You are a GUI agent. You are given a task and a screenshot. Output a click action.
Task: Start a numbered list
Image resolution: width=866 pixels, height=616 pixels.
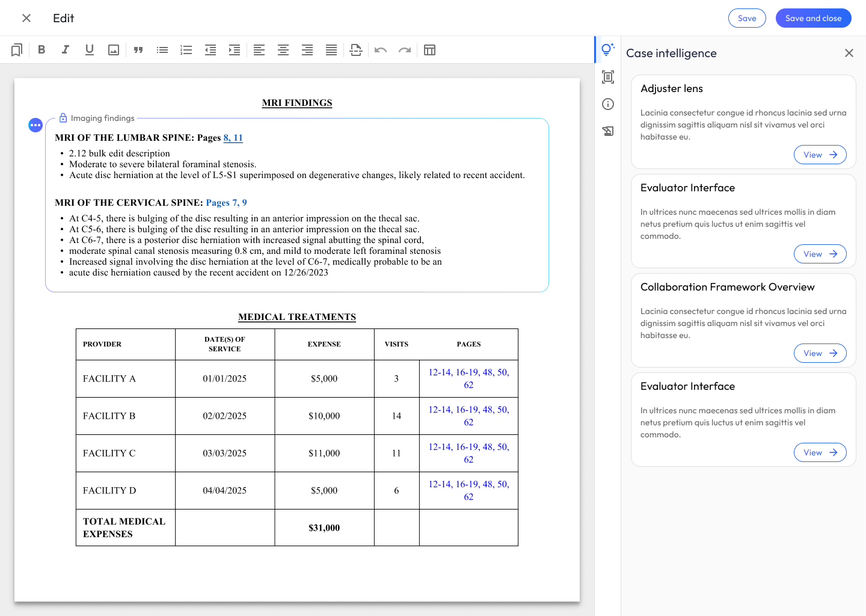(186, 50)
